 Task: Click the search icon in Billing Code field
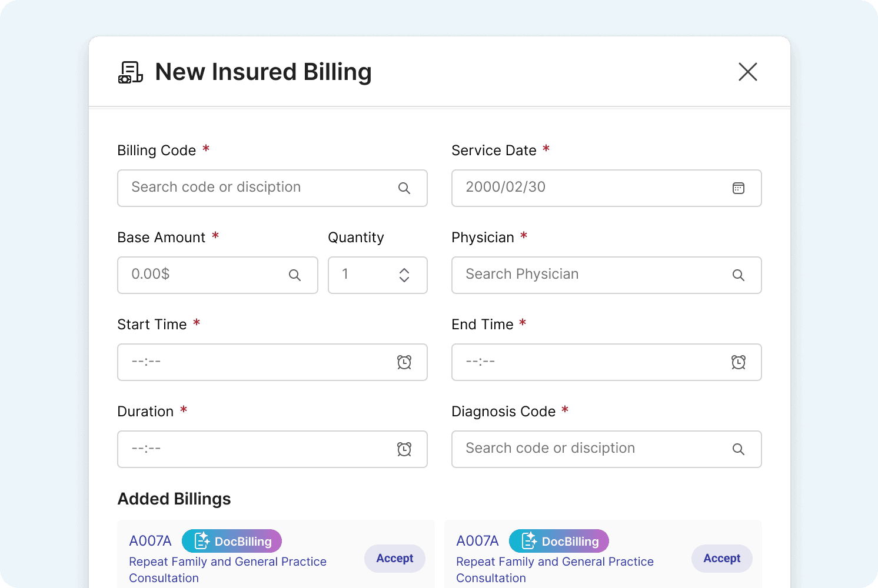coord(404,188)
